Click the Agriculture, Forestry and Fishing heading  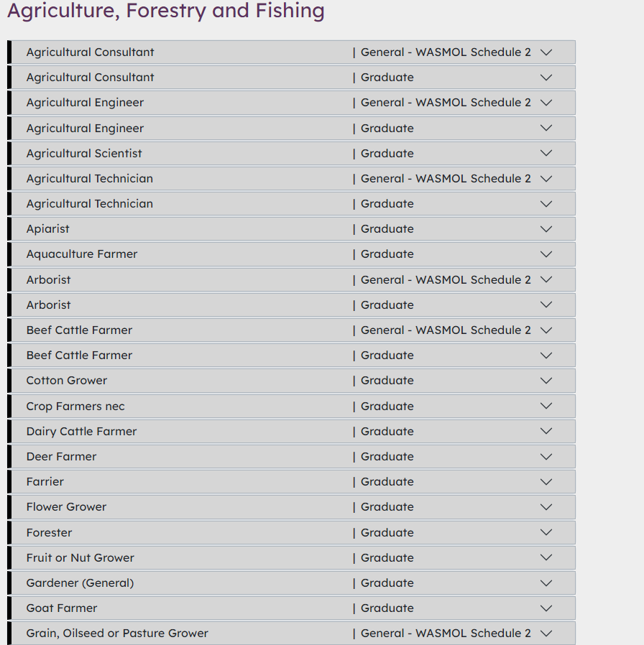pos(166,11)
